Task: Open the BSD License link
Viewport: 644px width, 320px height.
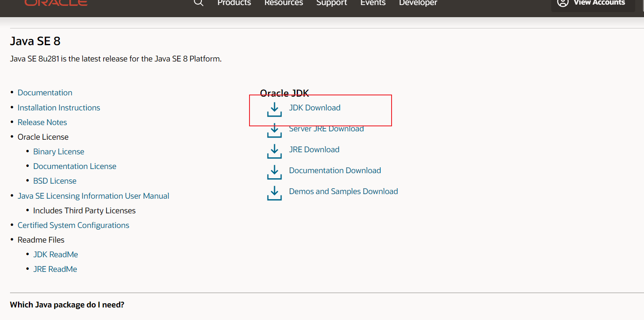Action: (x=55, y=181)
